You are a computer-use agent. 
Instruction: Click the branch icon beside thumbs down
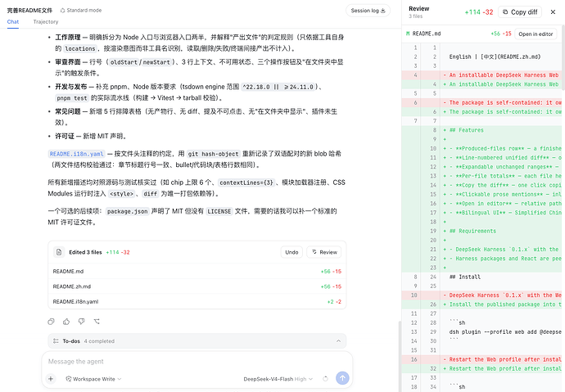(x=97, y=322)
